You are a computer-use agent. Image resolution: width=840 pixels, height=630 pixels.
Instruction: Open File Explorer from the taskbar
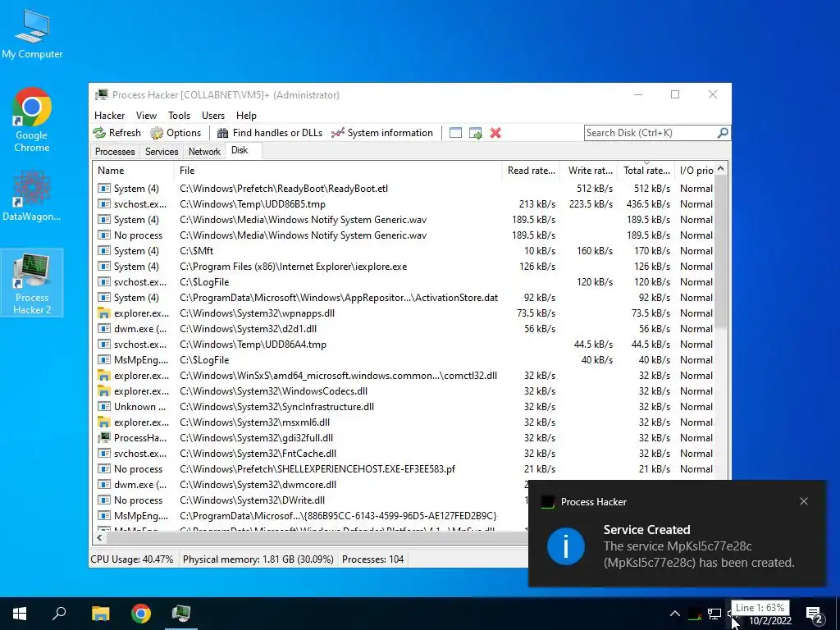101,614
